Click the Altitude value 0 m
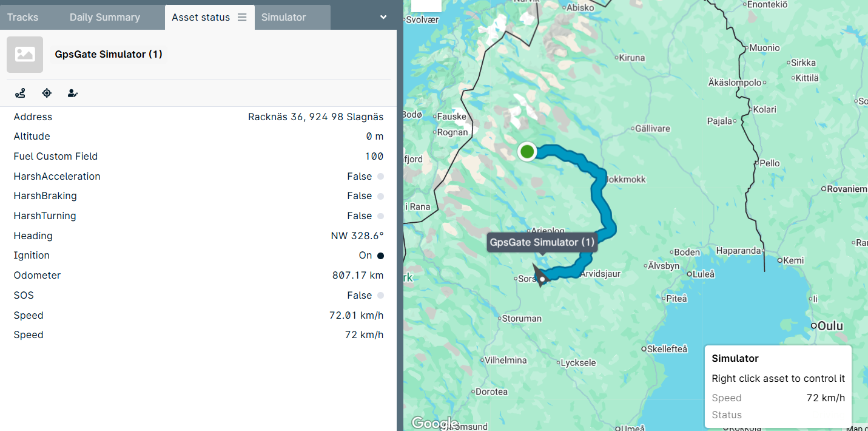This screenshot has width=868, height=431. coord(375,137)
